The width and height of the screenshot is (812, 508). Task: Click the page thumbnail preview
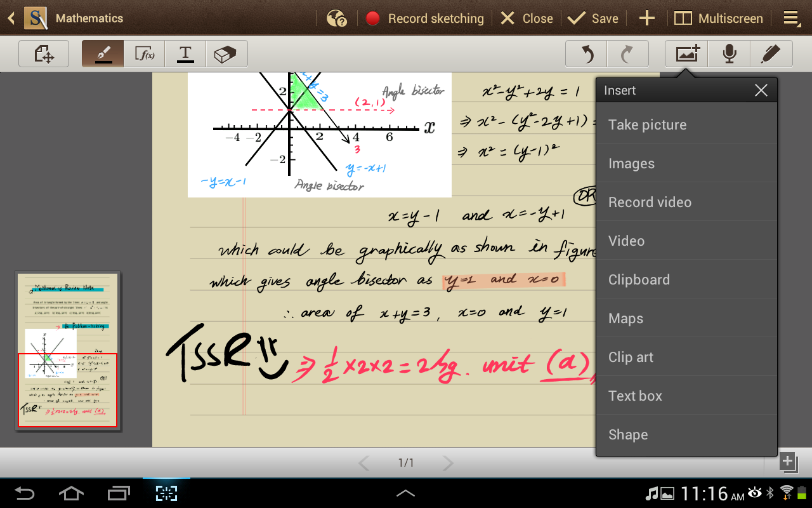tap(67, 351)
